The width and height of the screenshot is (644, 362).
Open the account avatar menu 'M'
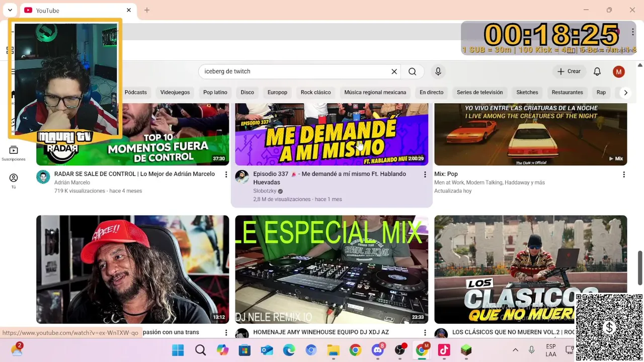619,71
